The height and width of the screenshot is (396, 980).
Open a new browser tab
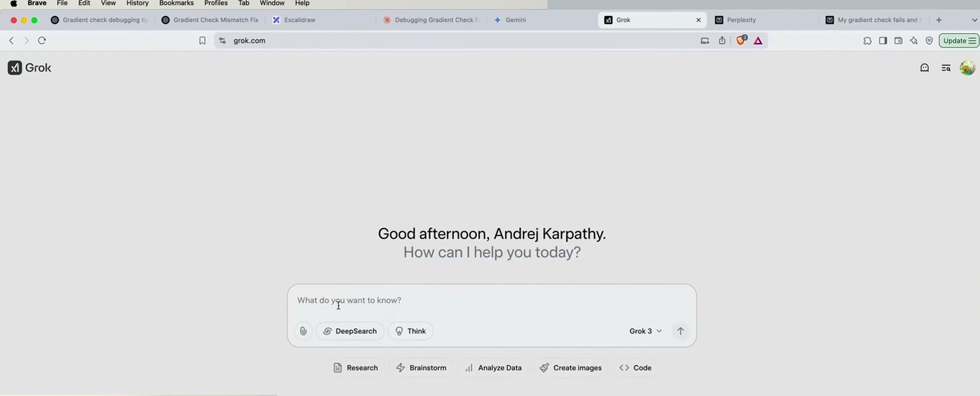click(x=939, y=20)
